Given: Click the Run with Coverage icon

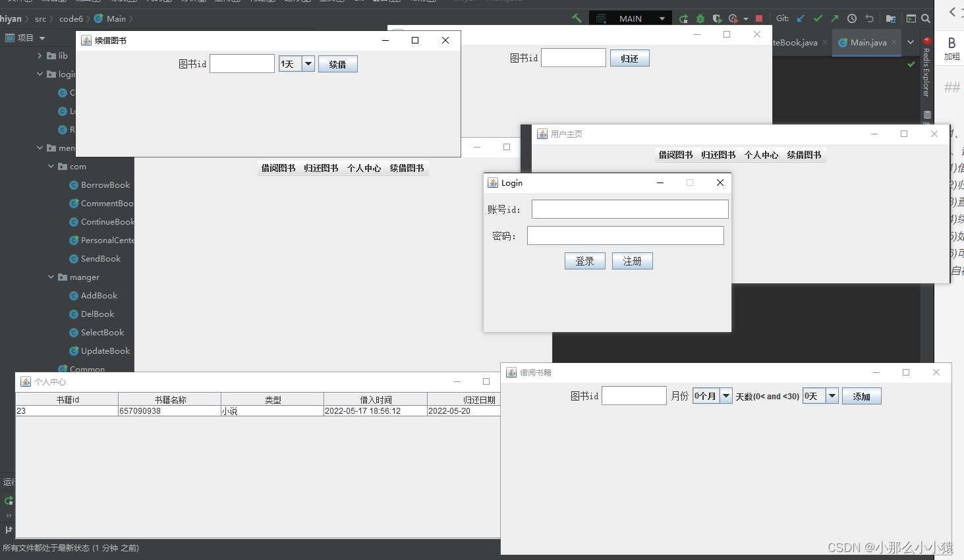Looking at the screenshot, I should click(718, 18).
